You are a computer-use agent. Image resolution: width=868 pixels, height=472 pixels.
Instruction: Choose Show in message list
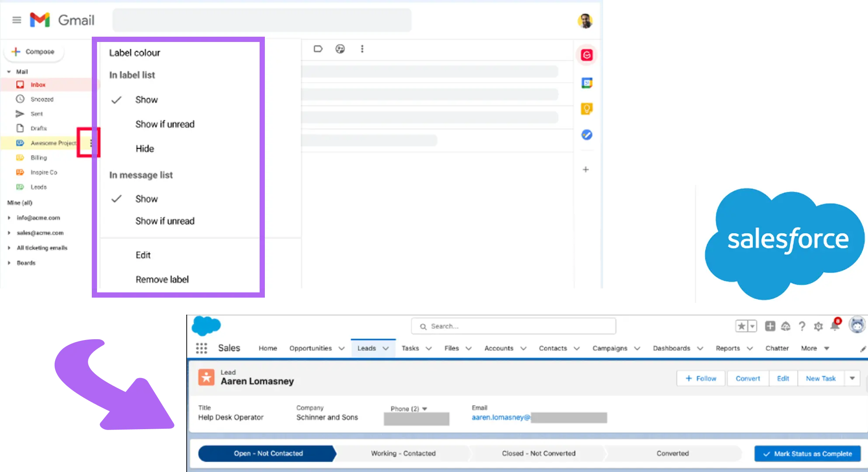pos(146,199)
